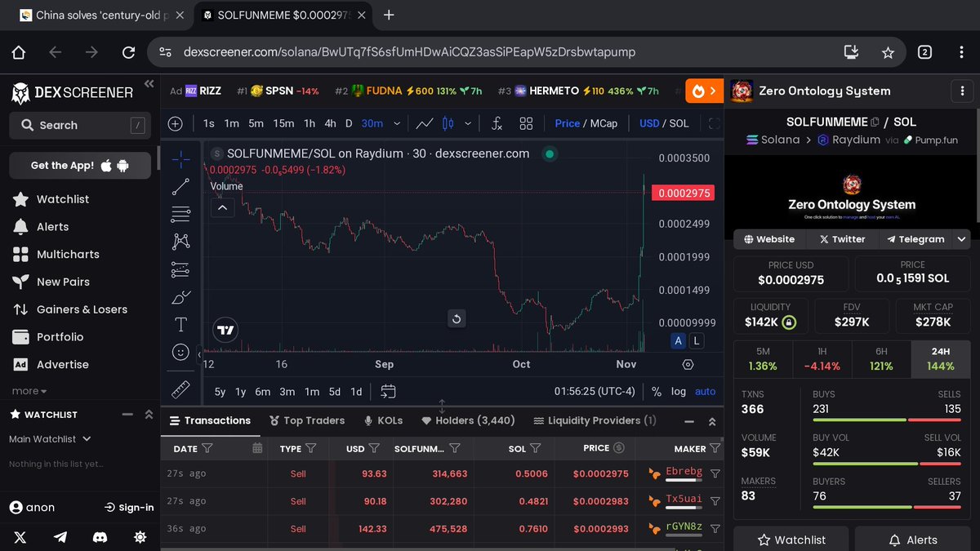
Task: Select the candlestick chart style icon
Action: (x=448, y=123)
